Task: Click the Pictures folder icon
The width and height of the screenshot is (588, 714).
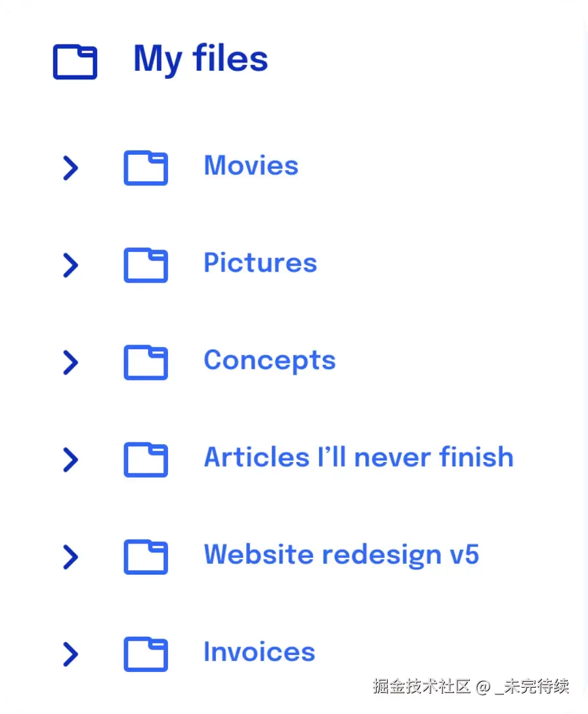Action: 146,265
